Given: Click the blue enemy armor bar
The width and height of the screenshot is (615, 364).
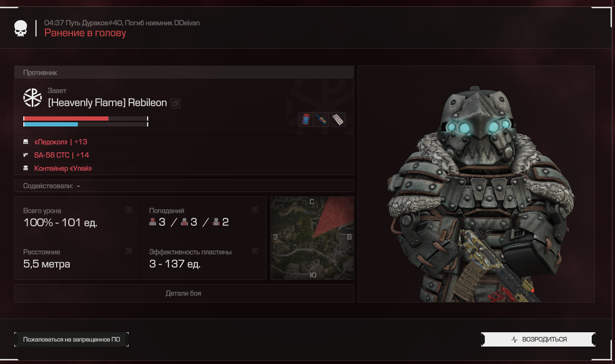Looking at the screenshot, I should click(86, 124).
